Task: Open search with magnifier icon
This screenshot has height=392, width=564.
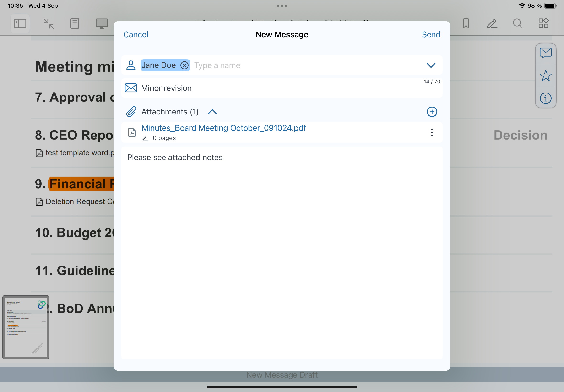Action: click(x=517, y=24)
